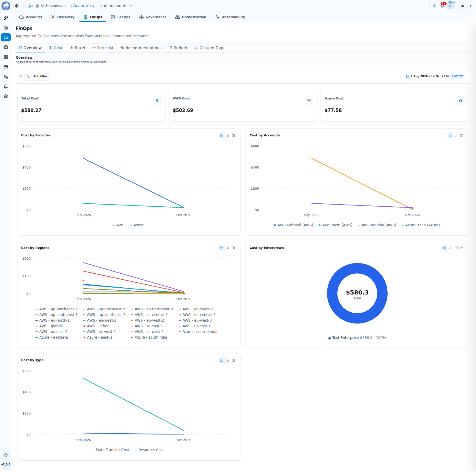Select pie chart view in Cost by Enterprises
This screenshot has height=472, width=476.
444,248
